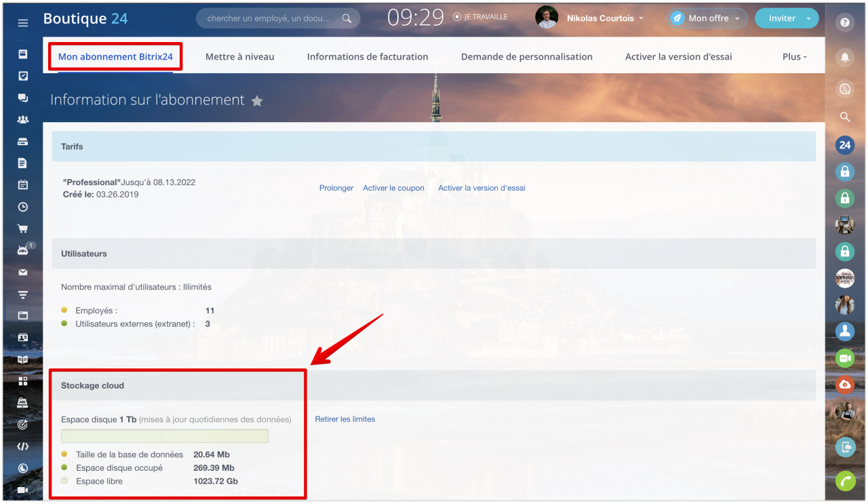This screenshot has height=504, width=868.
Task: Click the Stockage cloud section header
Action: (434, 385)
